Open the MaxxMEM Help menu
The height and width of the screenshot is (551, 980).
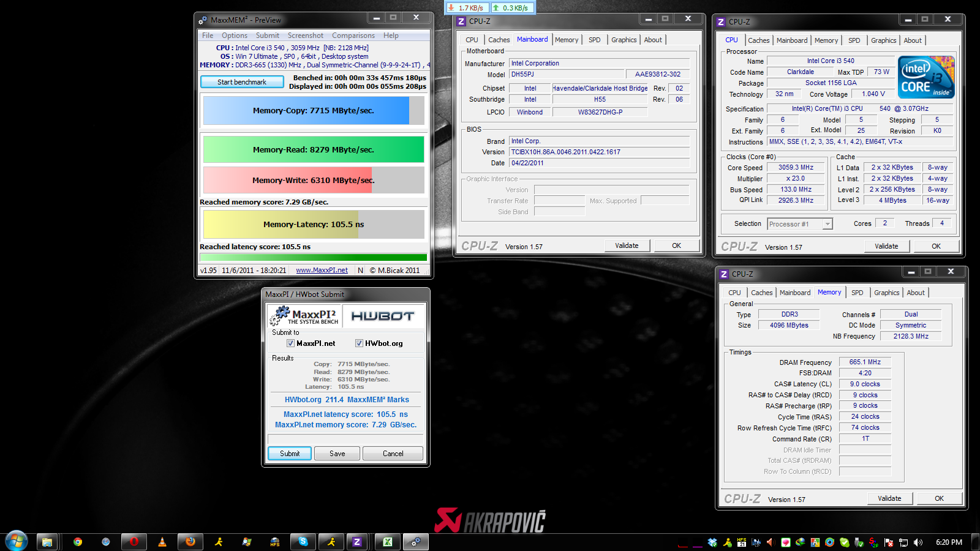(391, 36)
